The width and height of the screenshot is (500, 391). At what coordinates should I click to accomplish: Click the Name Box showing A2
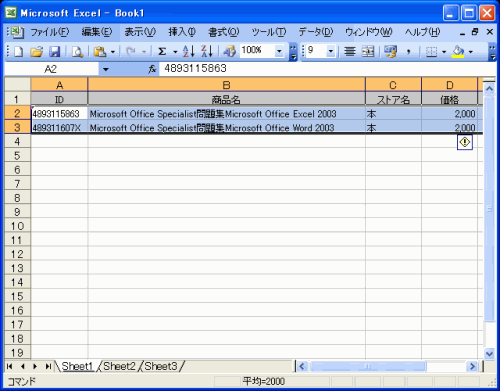[52, 69]
